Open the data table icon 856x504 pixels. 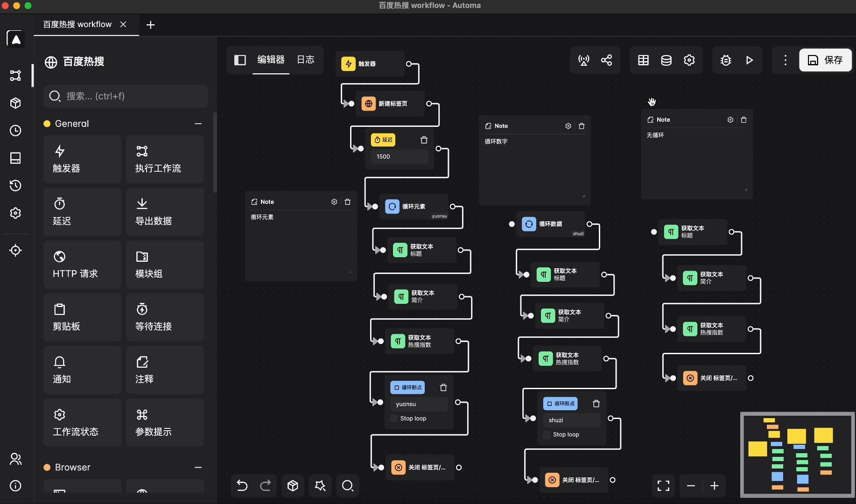coord(643,60)
